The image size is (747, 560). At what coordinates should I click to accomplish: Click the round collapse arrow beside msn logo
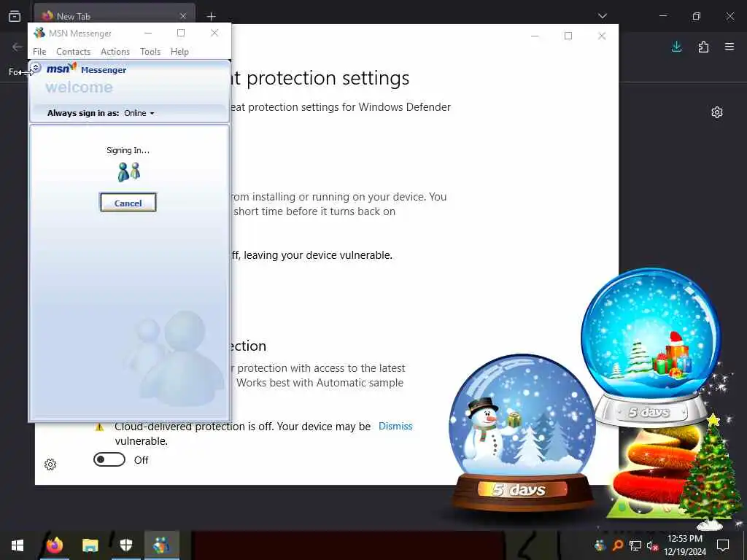pyautogui.click(x=36, y=68)
